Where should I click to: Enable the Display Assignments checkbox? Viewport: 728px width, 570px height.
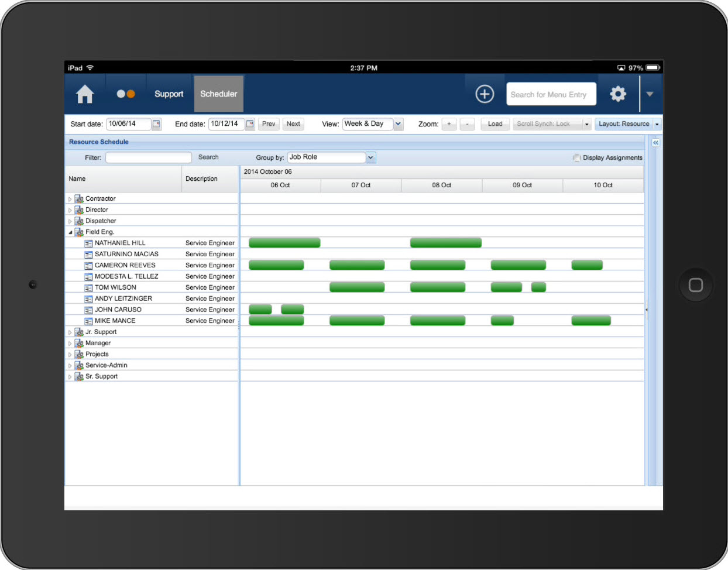576,157
